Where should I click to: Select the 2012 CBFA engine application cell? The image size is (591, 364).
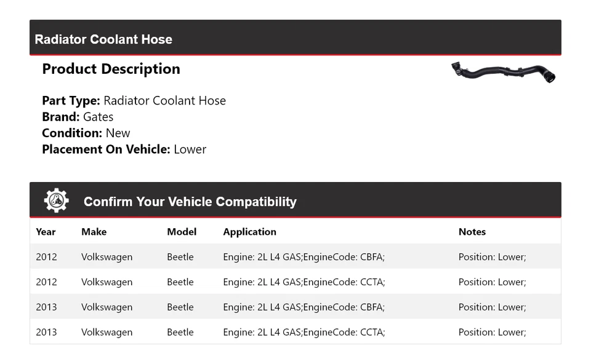pyautogui.click(x=304, y=257)
